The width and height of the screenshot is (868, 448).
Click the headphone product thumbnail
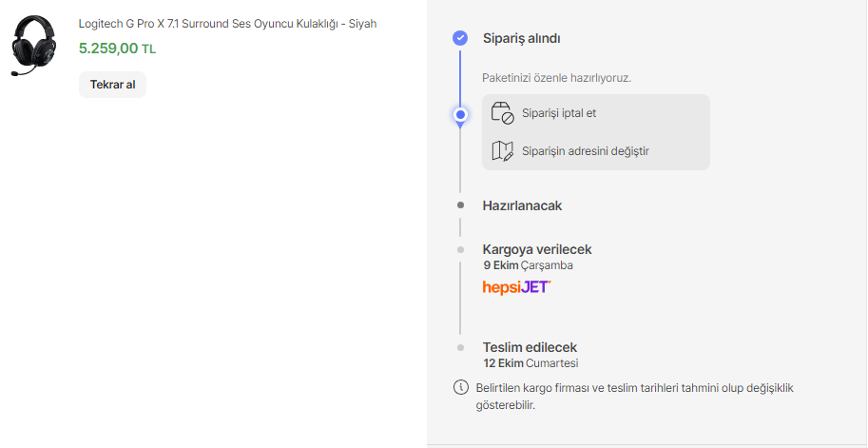coord(34,47)
